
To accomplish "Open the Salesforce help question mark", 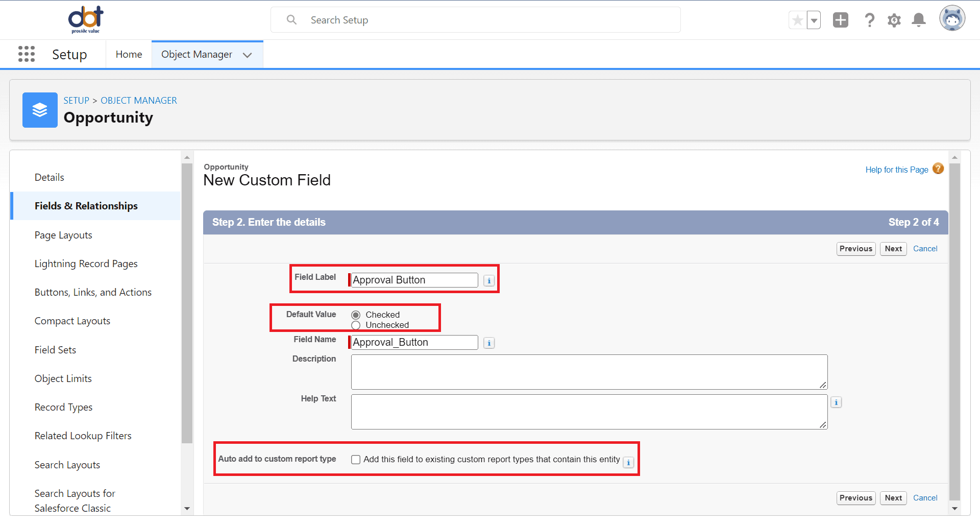I will point(870,20).
